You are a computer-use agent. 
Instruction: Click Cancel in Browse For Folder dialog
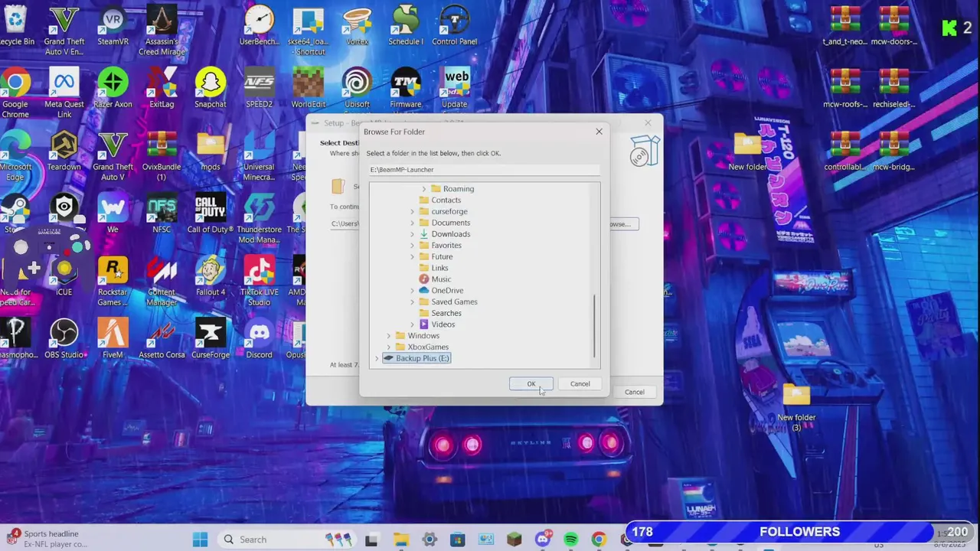point(580,384)
